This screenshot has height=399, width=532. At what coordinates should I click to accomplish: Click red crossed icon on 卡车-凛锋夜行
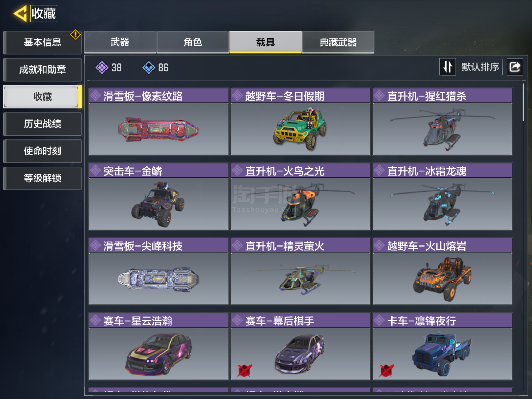[386, 370]
